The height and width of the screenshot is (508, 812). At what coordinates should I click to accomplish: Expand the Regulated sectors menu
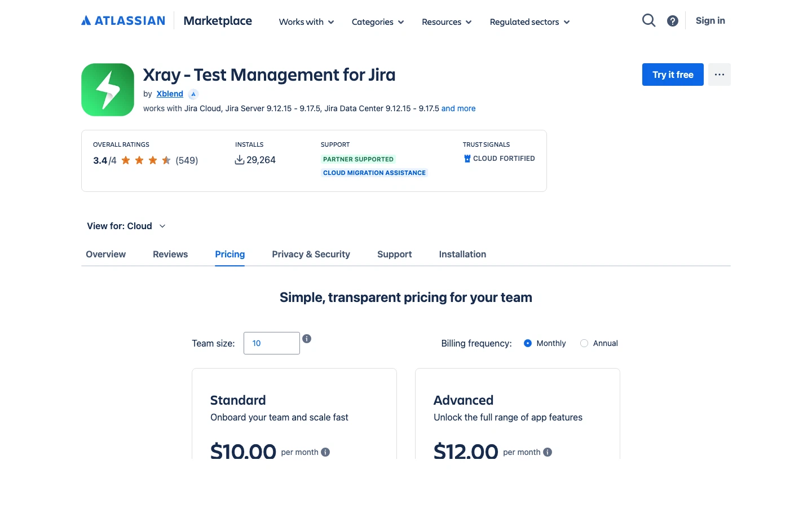click(529, 22)
